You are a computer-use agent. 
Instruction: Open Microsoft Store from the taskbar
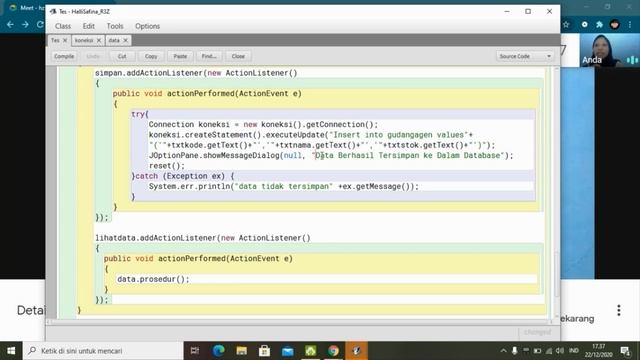pyautogui.click(x=264, y=351)
